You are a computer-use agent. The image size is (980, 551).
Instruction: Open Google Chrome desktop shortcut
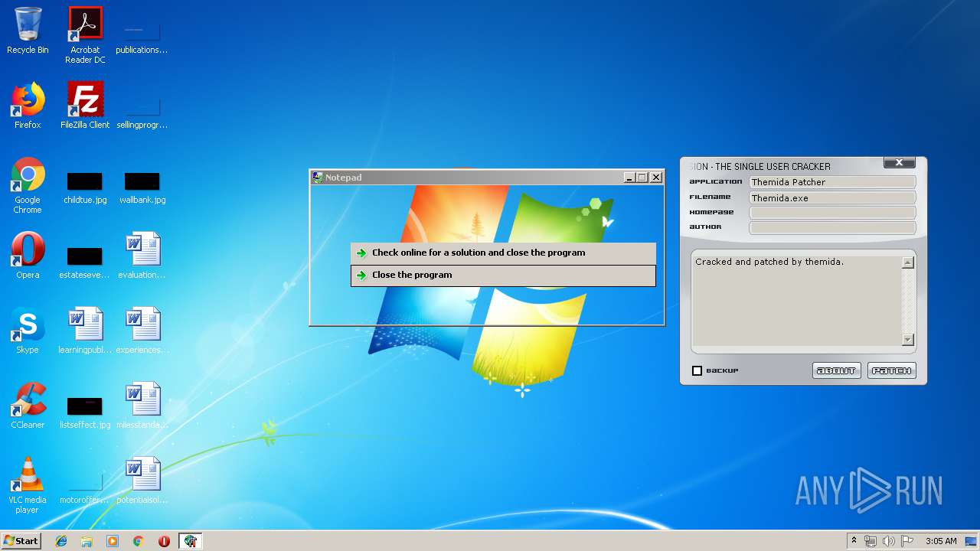click(28, 185)
